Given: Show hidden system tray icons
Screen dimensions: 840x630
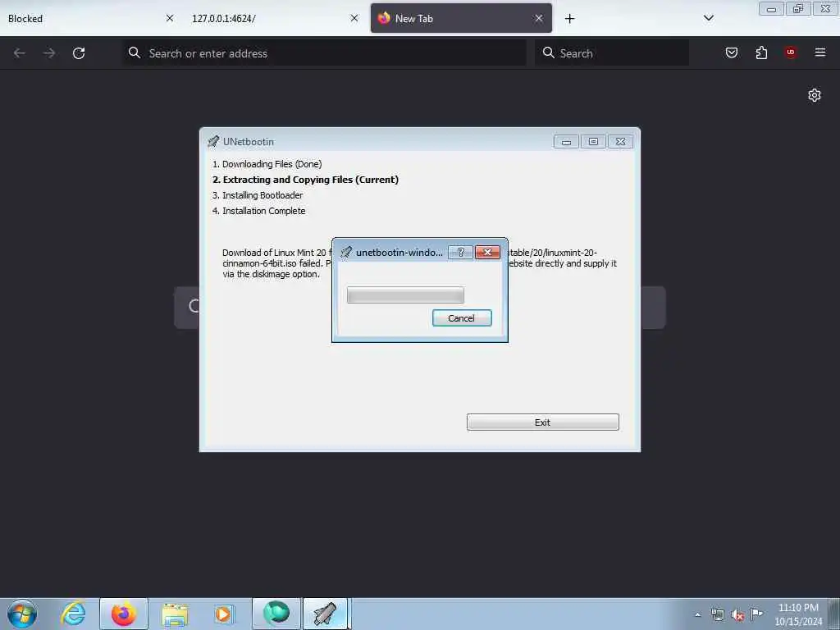Looking at the screenshot, I should 697,615.
